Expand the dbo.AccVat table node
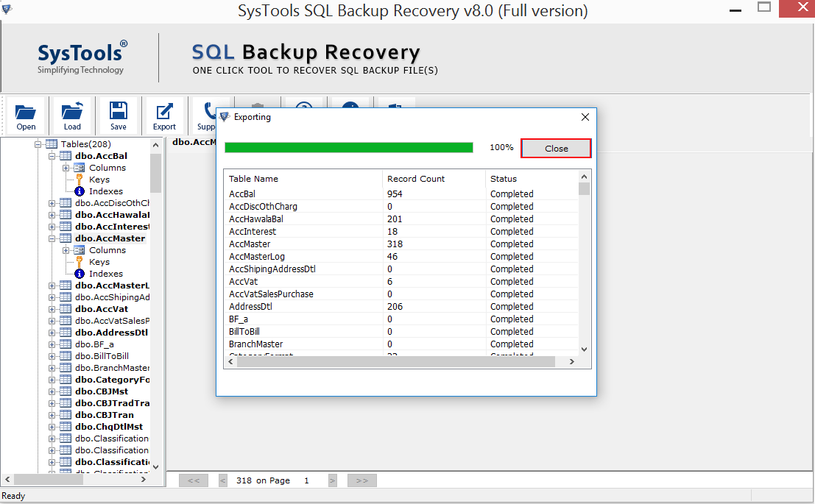Screen dimensions: 815x504 click(x=52, y=309)
